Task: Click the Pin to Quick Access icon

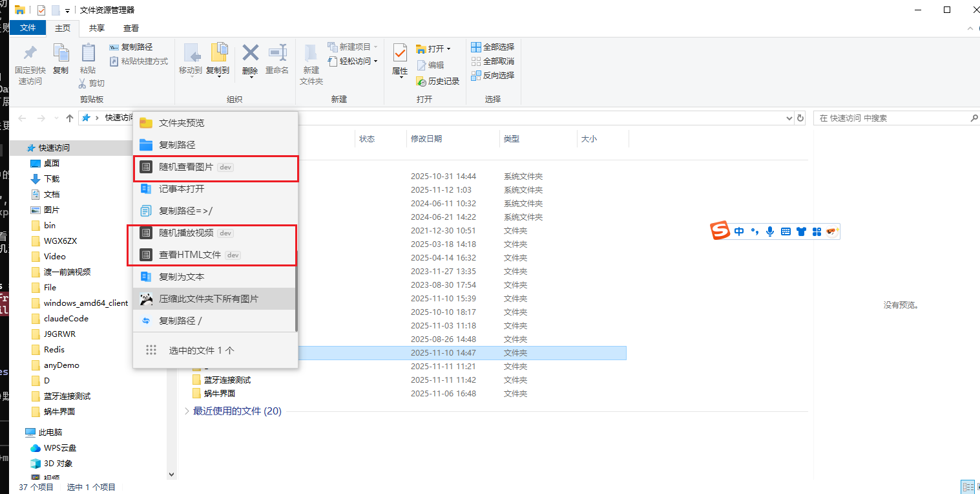Action: point(30,54)
